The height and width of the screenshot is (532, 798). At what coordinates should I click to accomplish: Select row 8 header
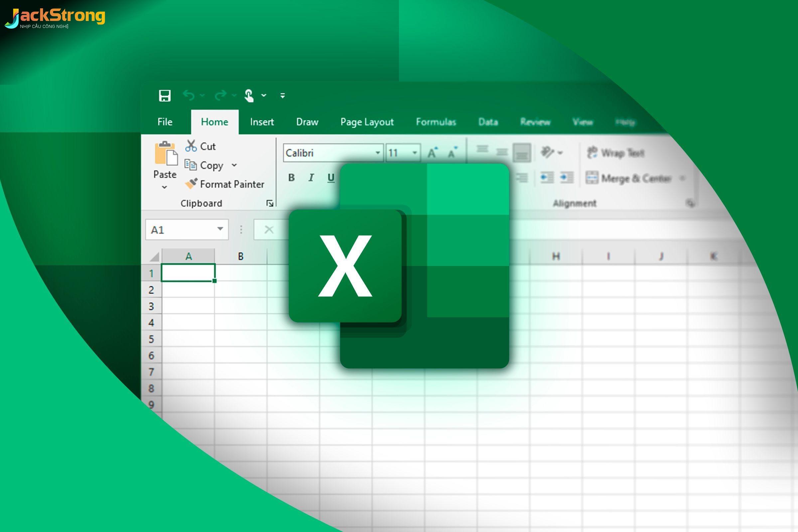click(x=151, y=388)
